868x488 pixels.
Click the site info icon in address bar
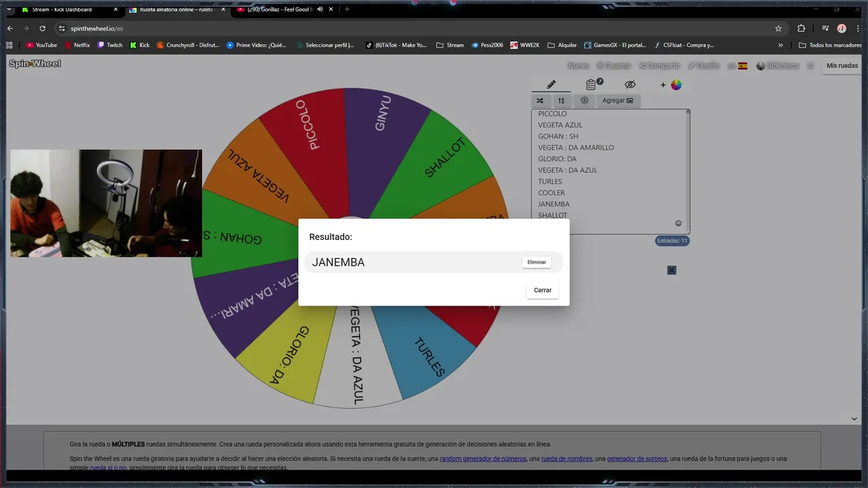point(62,28)
